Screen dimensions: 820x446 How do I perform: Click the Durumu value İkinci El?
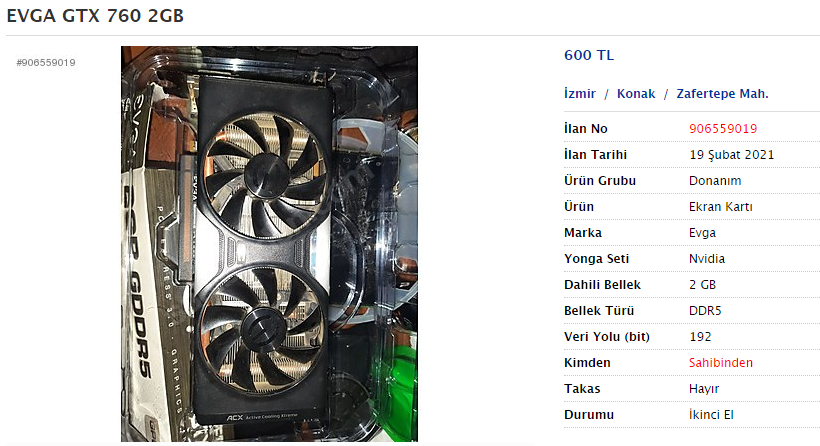(x=711, y=415)
